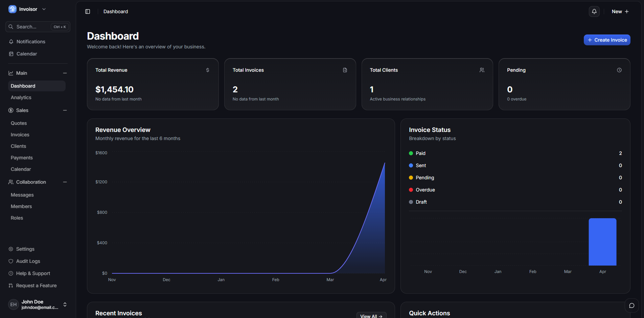This screenshot has height=318, width=644.
Task: Click the clock icon on Pending card
Action: (x=619, y=70)
